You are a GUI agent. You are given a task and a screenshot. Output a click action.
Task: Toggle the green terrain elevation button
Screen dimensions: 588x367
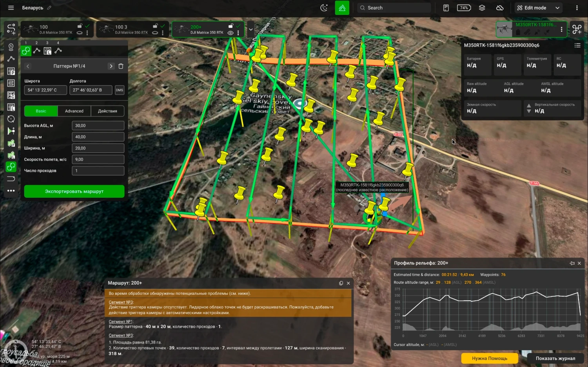pyautogui.click(x=342, y=8)
